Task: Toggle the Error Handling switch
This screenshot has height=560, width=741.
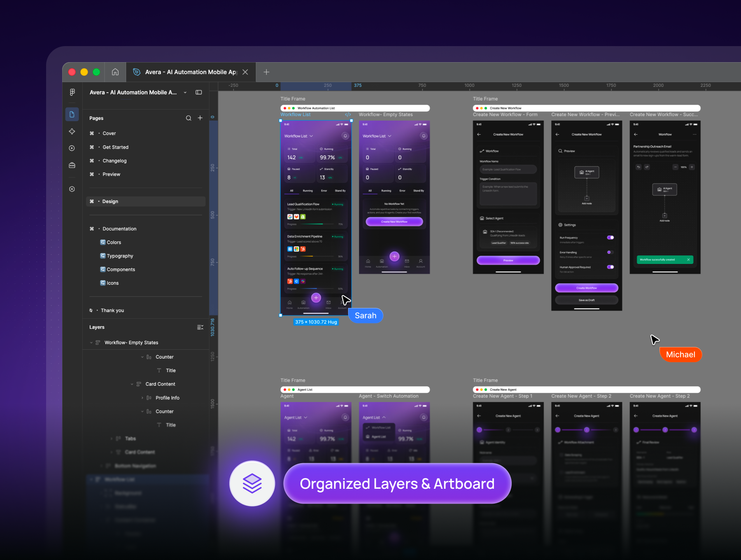Action: pyautogui.click(x=611, y=252)
